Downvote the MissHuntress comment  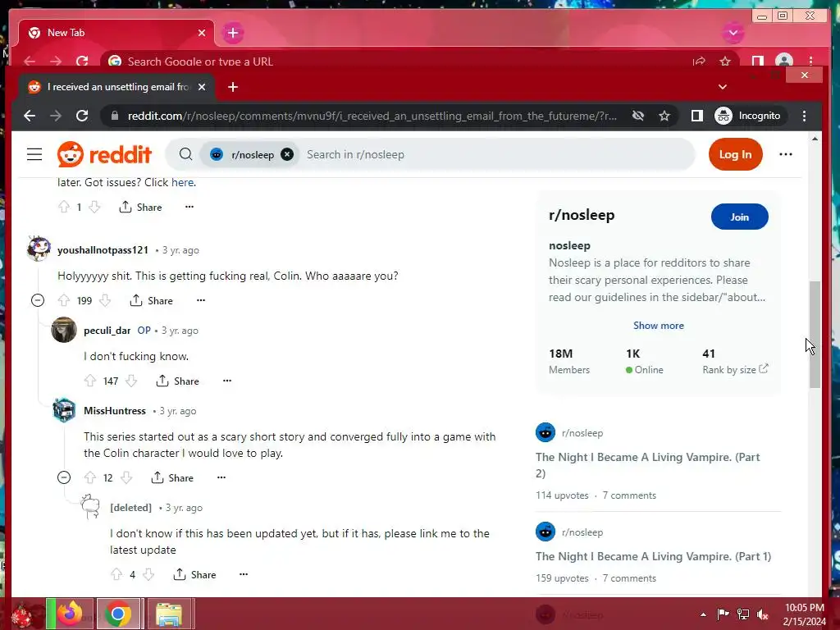pos(126,477)
